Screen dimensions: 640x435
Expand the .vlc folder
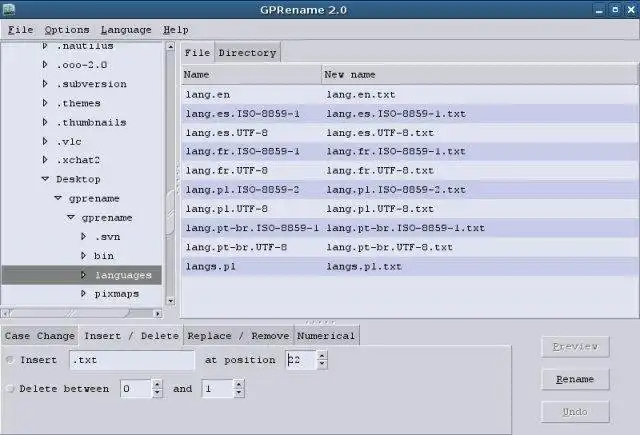click(x=45, y=141)
